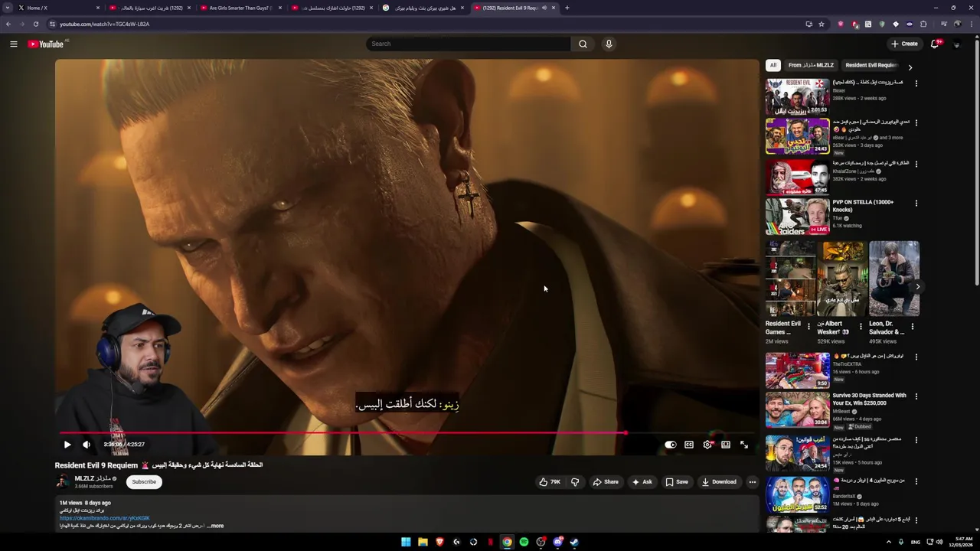The image size is (980, 551).
Task: Open Steam from the taskbar
Action: pyautogui.click(x=574, y=542)
